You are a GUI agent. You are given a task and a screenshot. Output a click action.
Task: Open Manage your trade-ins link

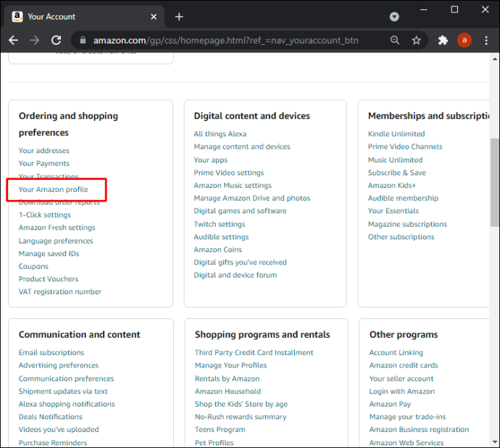(407, 417)
